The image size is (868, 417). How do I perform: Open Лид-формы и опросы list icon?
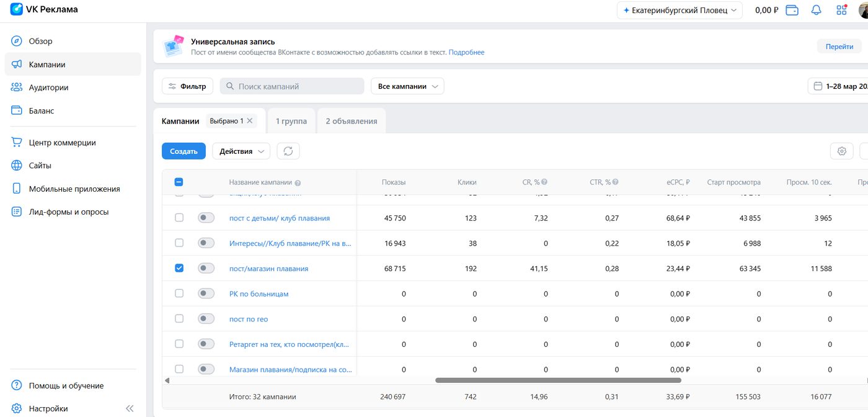pos(17,212)
